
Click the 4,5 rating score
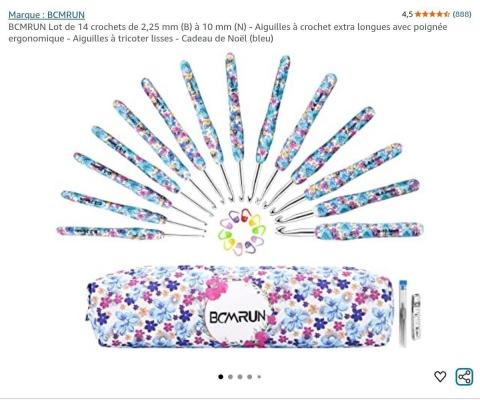(407, 14)
